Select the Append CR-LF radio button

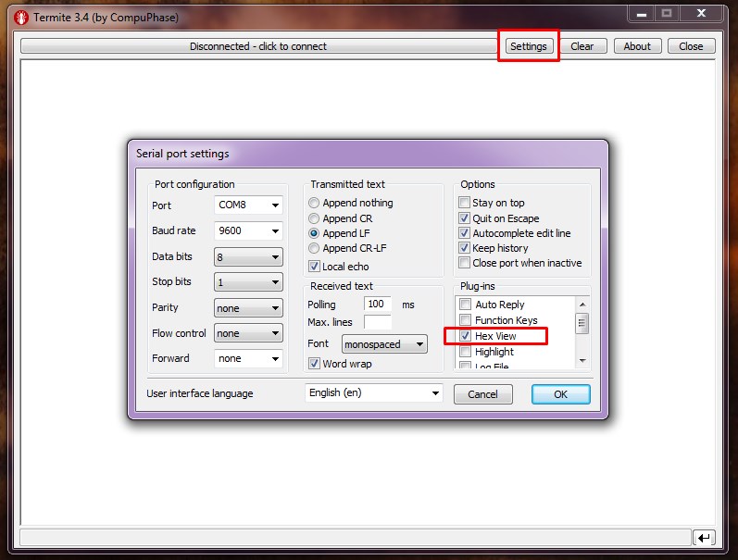[x=315, y=248]
